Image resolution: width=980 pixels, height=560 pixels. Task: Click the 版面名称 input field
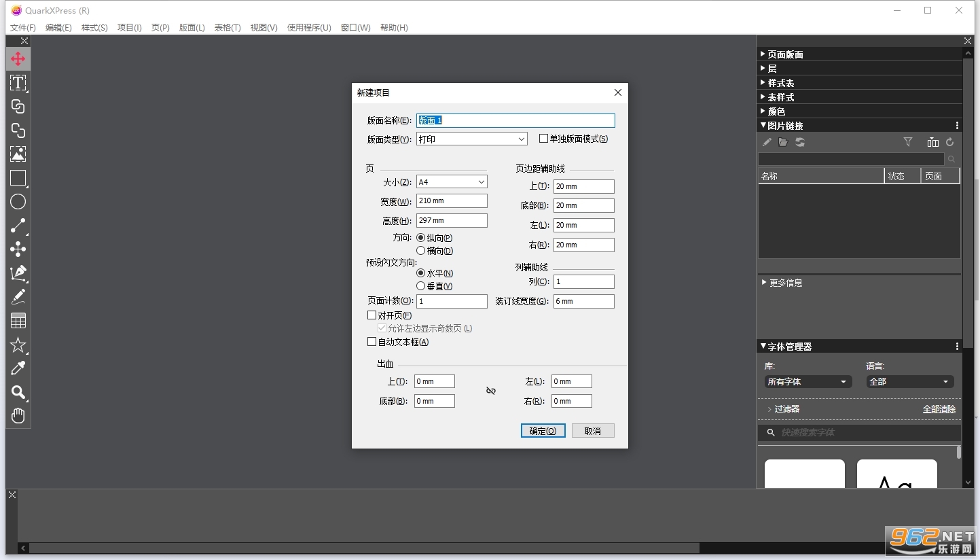515,120
